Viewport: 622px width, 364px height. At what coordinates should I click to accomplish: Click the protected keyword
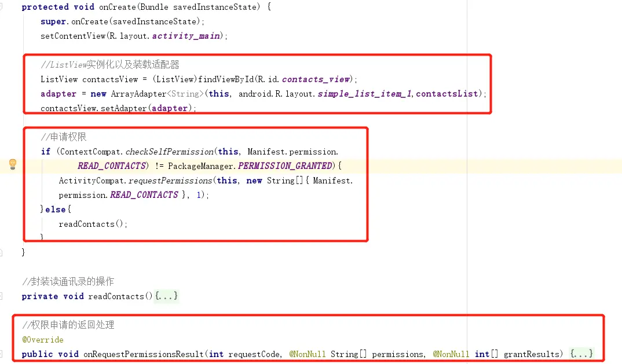pos(45,7)
